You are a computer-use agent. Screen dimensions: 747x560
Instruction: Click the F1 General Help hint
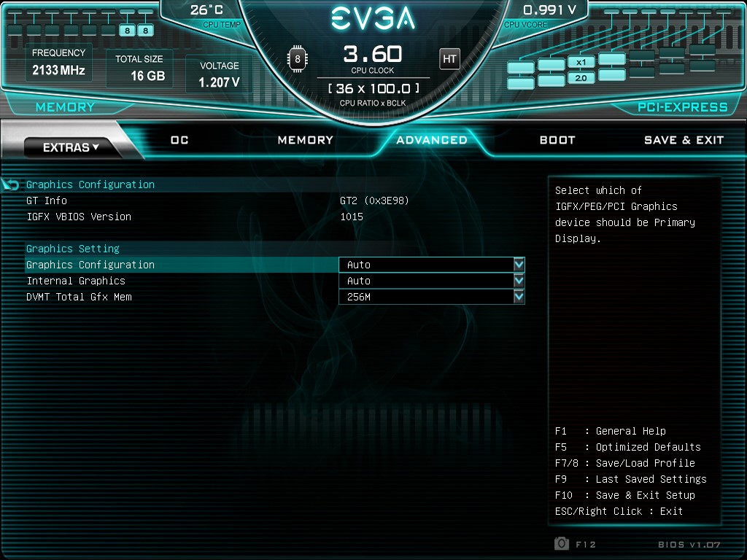(x=611, y=431)
